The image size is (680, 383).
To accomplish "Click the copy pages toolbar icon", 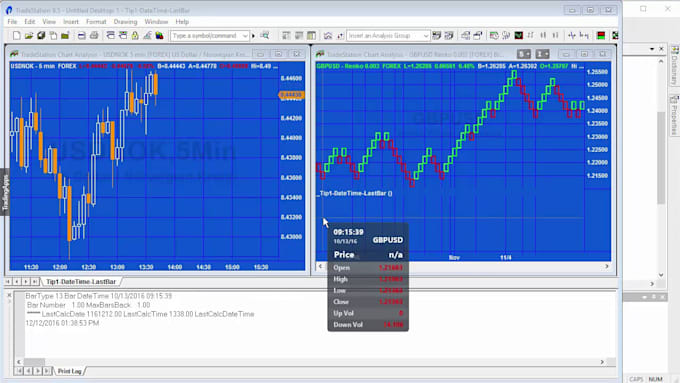I will point(53,36).
